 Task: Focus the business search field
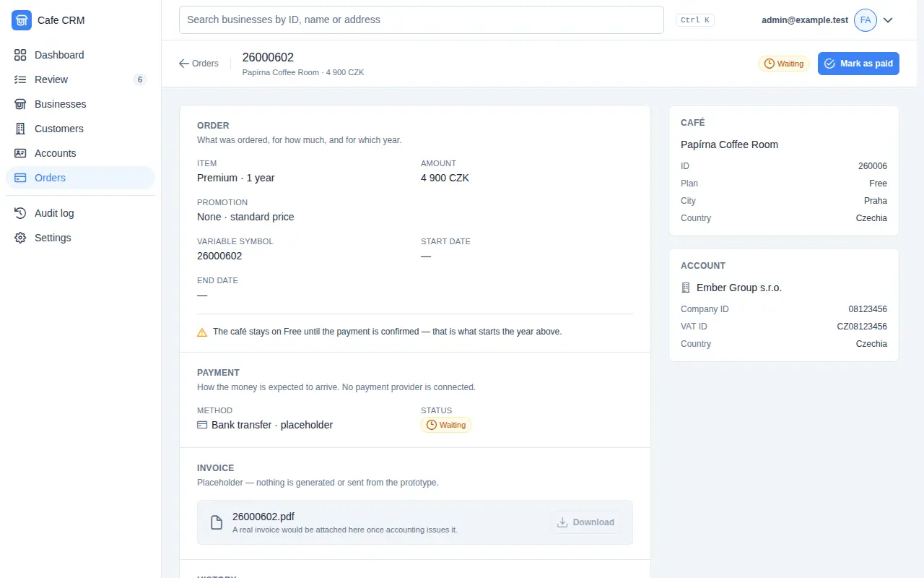click(422, 20)
